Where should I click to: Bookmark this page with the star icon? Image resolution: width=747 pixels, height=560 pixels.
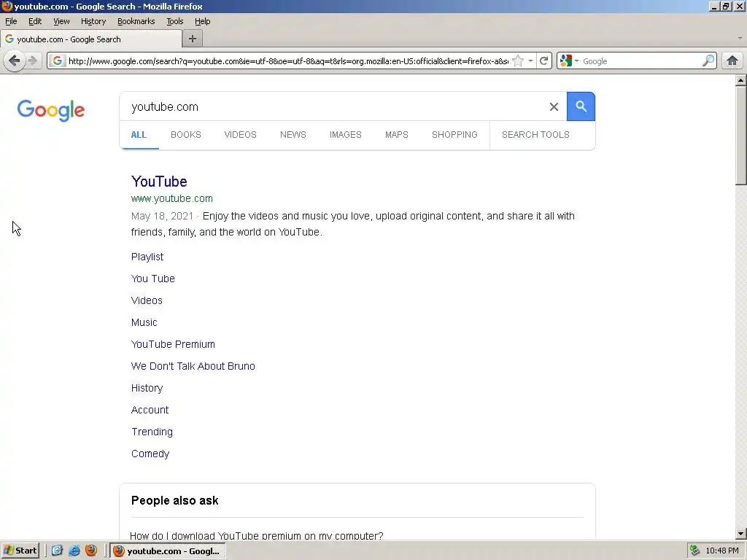(x=518, y=61)
